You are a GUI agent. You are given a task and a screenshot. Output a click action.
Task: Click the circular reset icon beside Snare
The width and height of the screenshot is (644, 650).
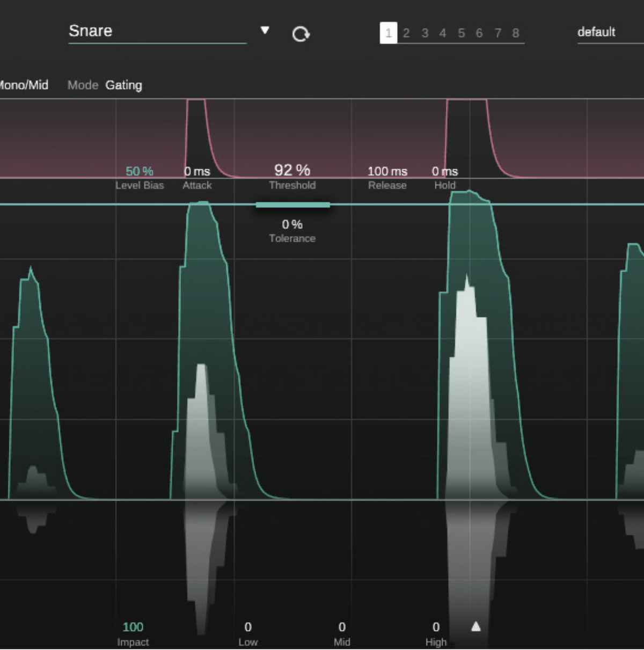pyautogui.click(x=301, y=33)
